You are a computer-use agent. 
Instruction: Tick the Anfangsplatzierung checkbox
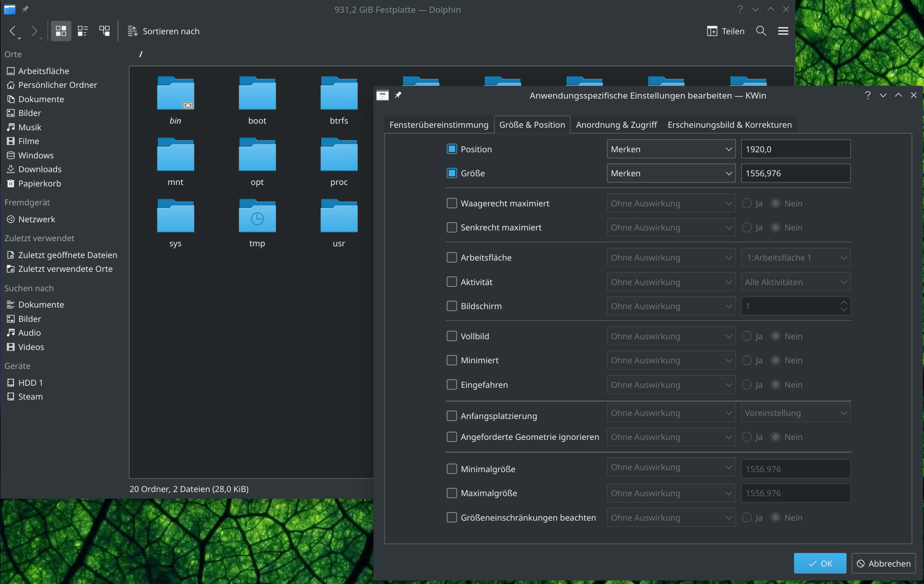pyautogui.click(x=452, y=416)
